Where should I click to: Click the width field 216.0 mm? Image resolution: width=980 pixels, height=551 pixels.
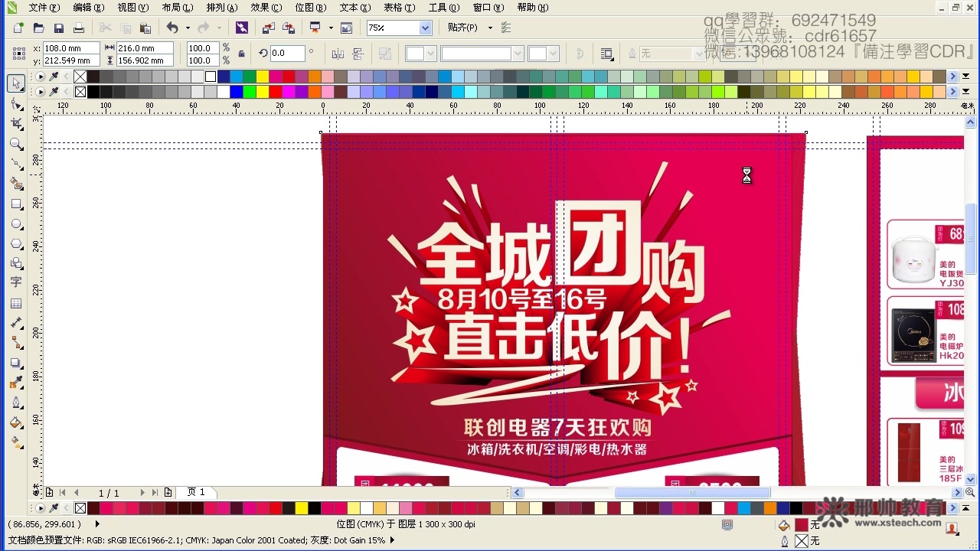(145, 48)
